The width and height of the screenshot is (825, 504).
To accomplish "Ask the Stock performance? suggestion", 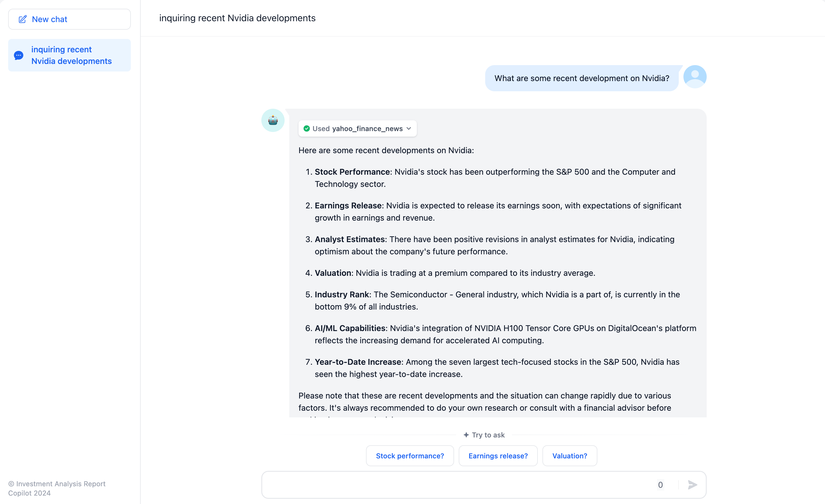I will coord(410,455).
